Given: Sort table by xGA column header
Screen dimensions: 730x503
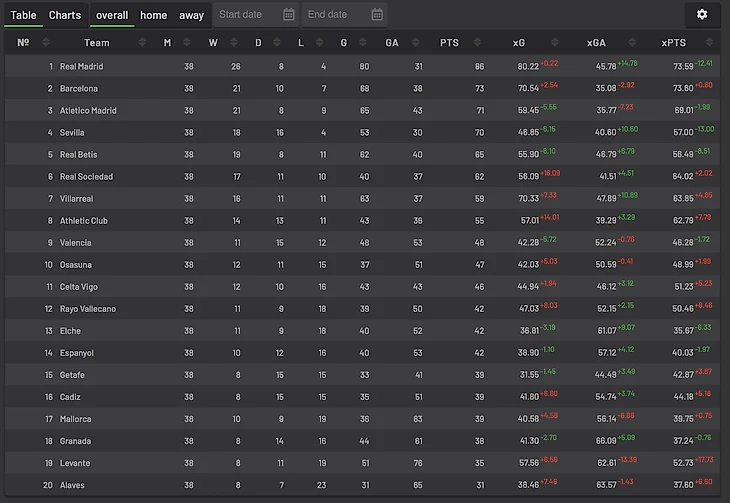Looking at the screenshot, I should pyautogui.click(x=595, y=43).
